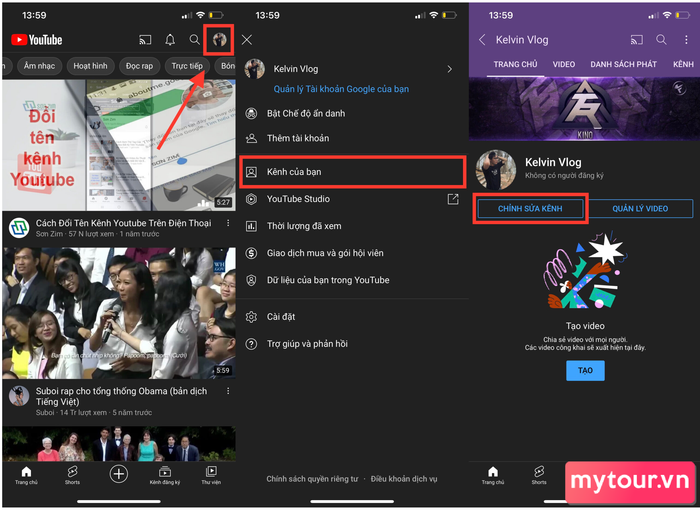Tap Shorts in channel bottom bar
Image resolution: width=700 pixels, height=511 pixels.
pyautogui.click(x=539, y=475)
